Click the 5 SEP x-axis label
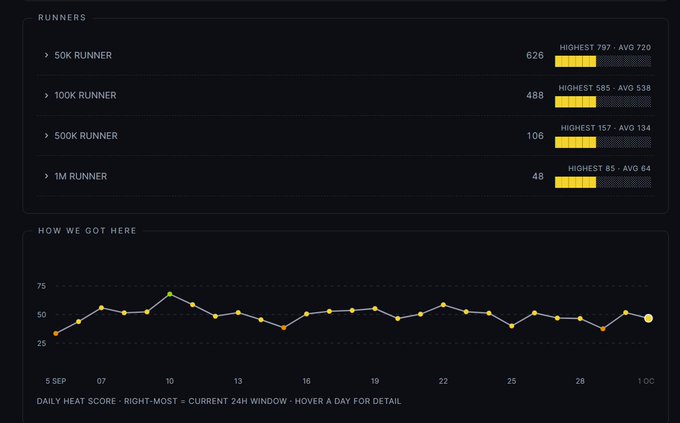680x423 pixels. point(56,381)
